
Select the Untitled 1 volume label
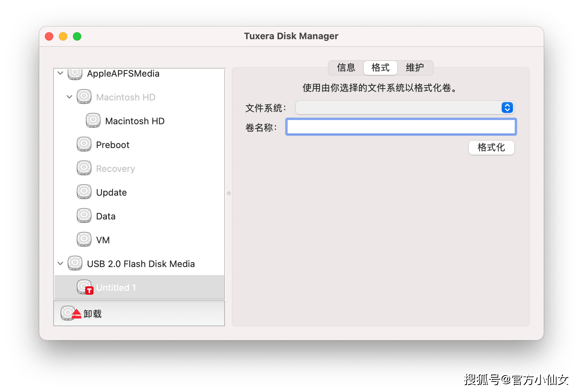[116, 288]
